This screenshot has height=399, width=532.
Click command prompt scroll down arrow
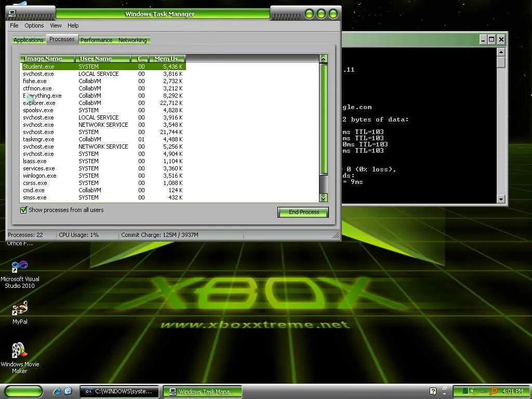(501, 199)
